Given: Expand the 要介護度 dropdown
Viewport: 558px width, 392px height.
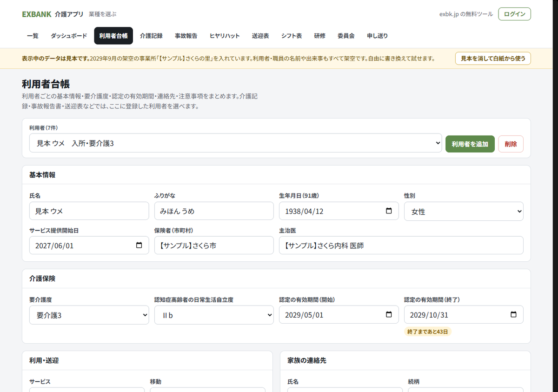Looking at the screenshot, I should tap(89, 315).
